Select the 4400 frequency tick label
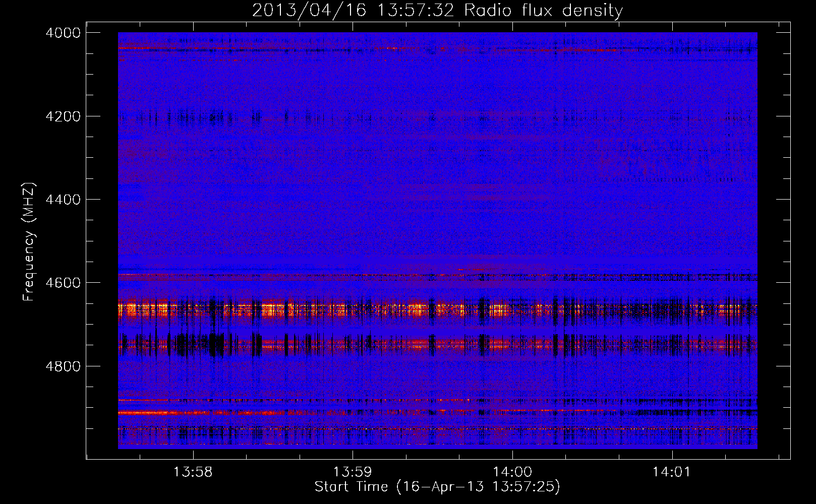This screenshot has width=816, height=504. point(63,200)
